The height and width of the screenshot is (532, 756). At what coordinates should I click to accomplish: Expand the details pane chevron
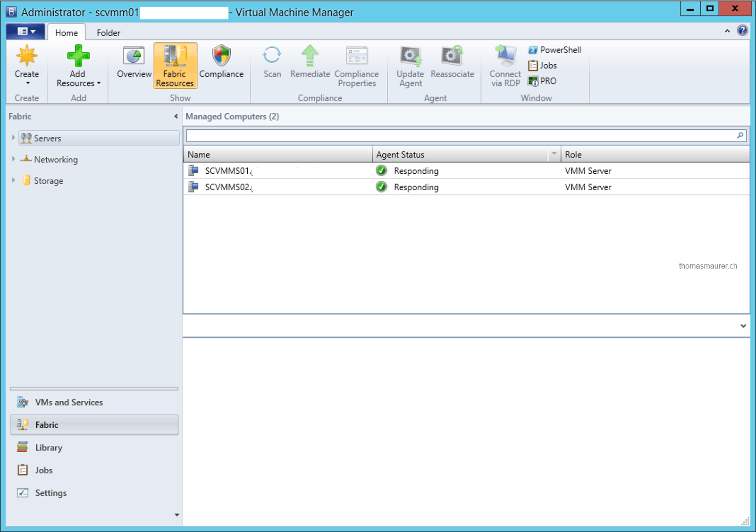point(743,326)
